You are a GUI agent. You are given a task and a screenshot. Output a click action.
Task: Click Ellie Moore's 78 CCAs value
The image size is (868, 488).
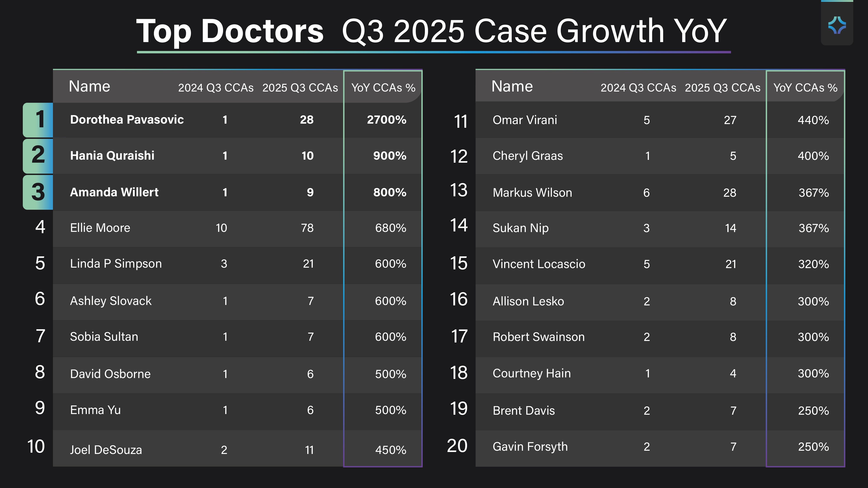pos(307,228)
